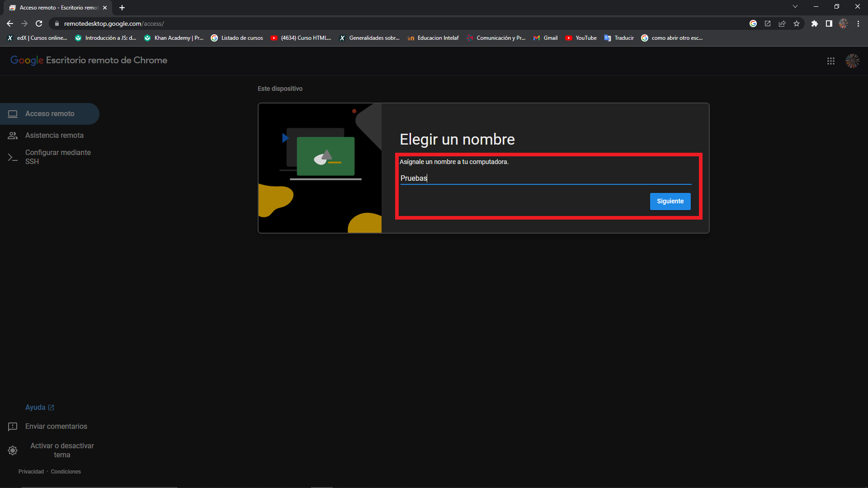Click the Chrome extensions puzzle icon
This screenshot has width=868, height=488.
[x=814, y=23]
